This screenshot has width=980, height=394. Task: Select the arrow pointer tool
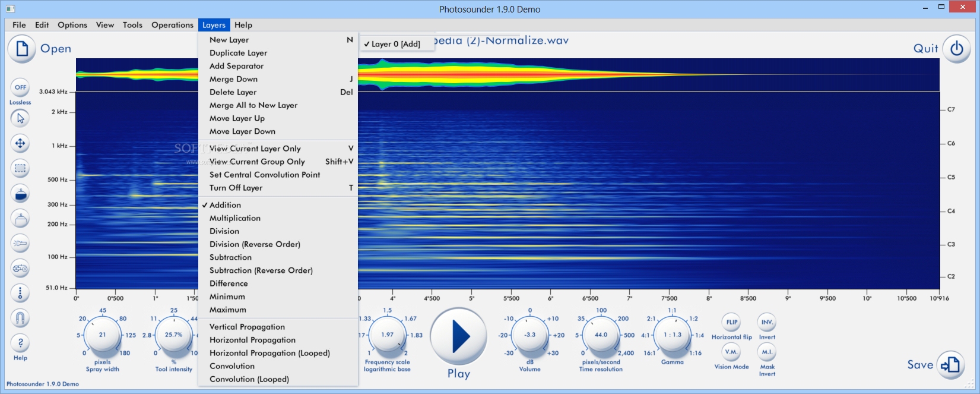[x=20, y=118]
